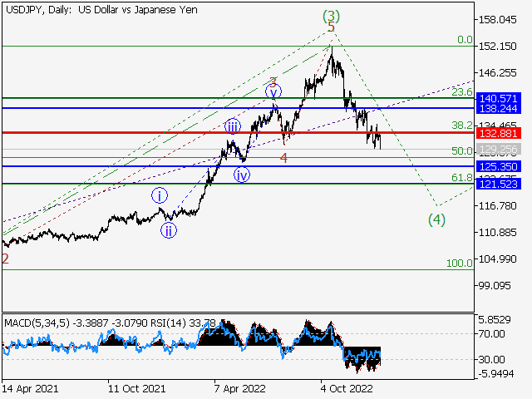Click the 7 Apr 2022 date label

[x=240, y=388]
